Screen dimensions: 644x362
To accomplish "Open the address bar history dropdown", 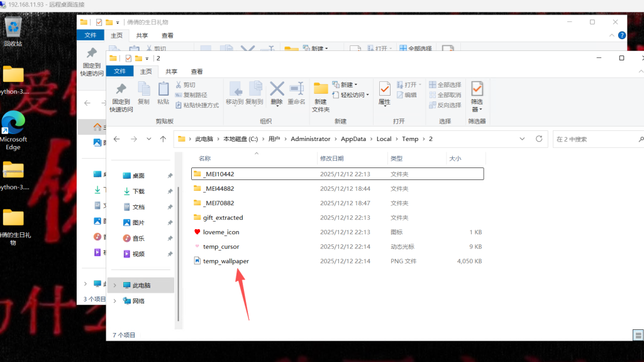I will click(523, 139).
